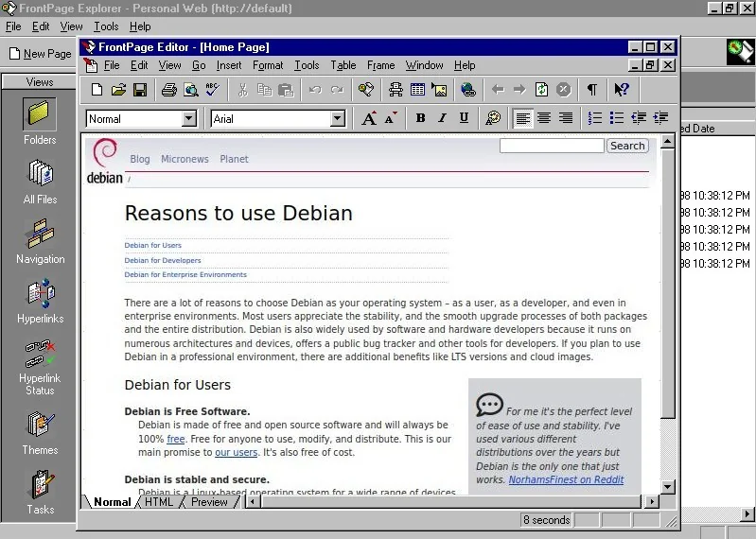Toggle bold formatting
Screen dimensions: 756x539
coord(420,118)
